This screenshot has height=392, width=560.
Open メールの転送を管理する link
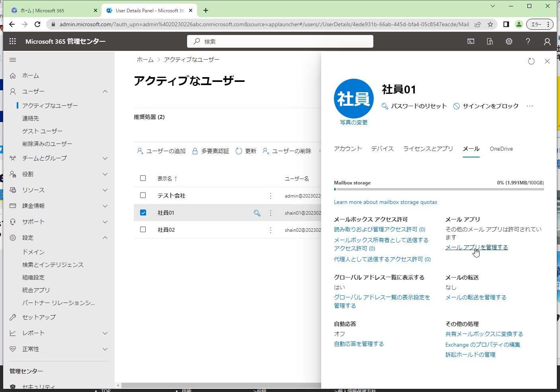476,297
